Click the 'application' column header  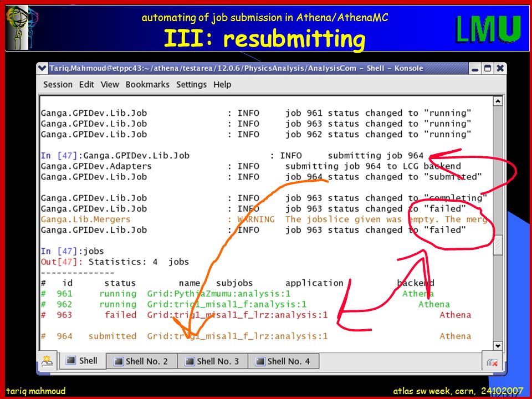(314, 283)
